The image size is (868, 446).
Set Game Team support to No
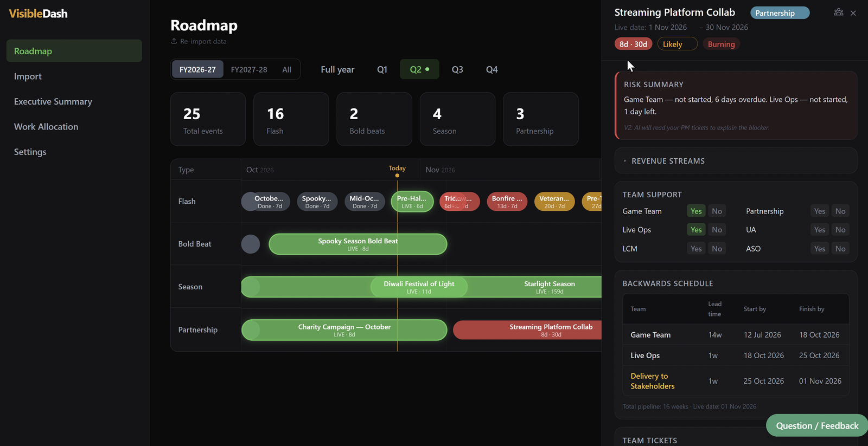[x=717, y=211]
